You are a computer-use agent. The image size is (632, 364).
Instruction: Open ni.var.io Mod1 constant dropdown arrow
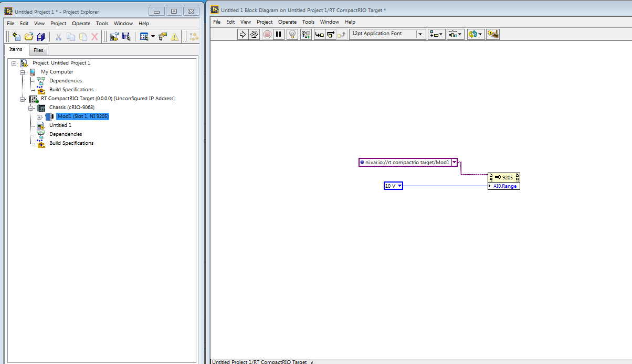pos(454,163)
